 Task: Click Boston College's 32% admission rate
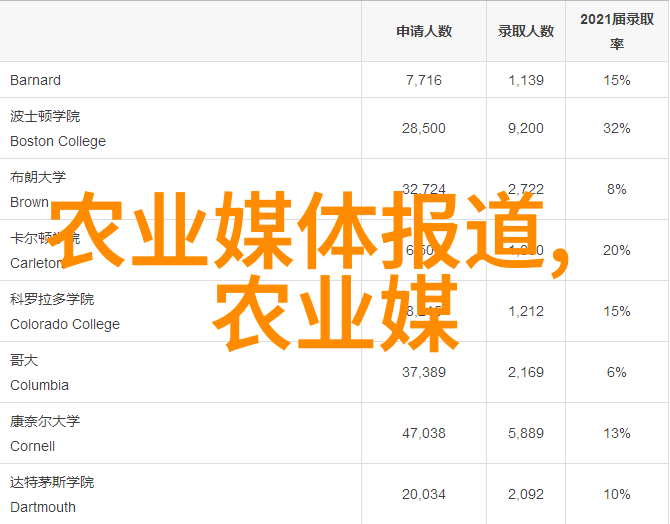(617, 128)
